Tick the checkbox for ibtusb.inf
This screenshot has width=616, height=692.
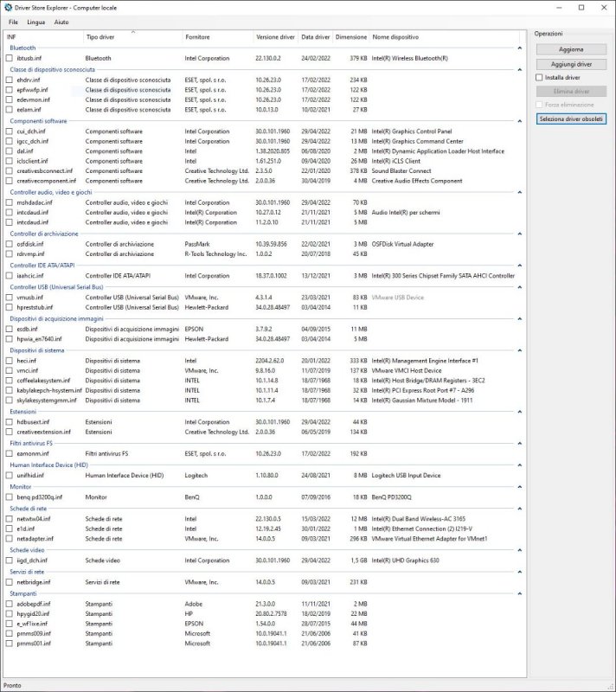[x=10, y=58]
